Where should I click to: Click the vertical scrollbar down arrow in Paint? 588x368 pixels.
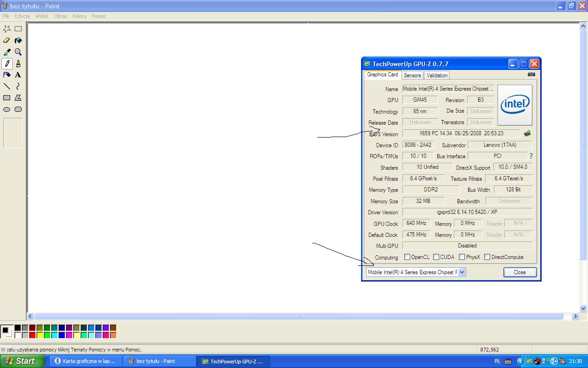click(x=583, y=309)
